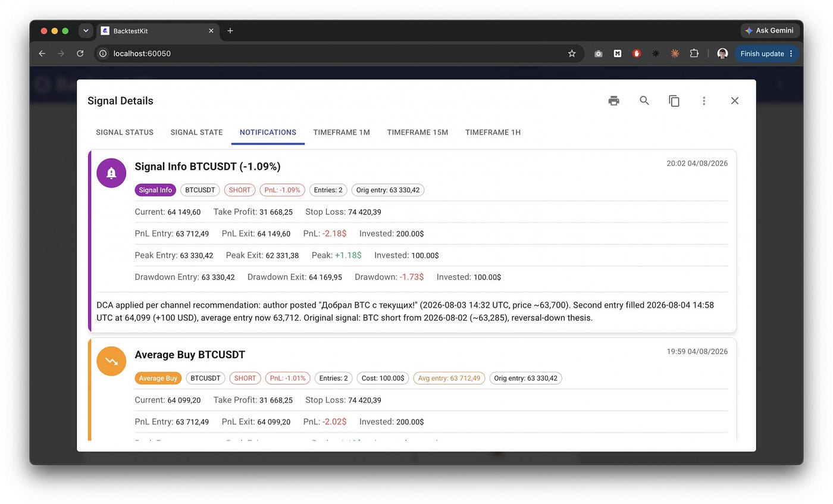
Task: Click the 19:59 04/08/2026 timestamp
Action: coord(697,352)
